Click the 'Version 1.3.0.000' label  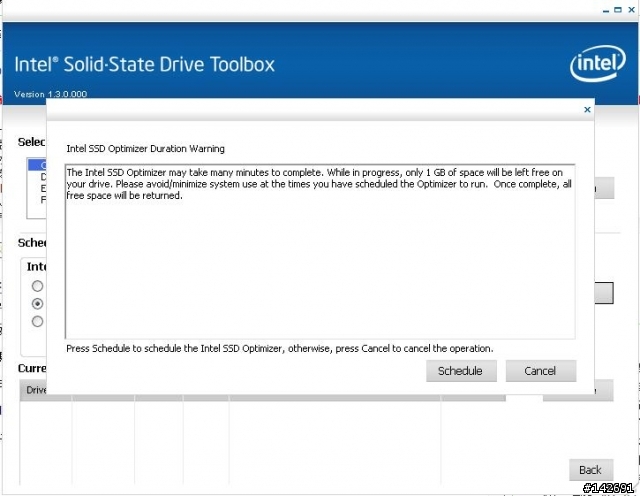(x=50, y=94)
